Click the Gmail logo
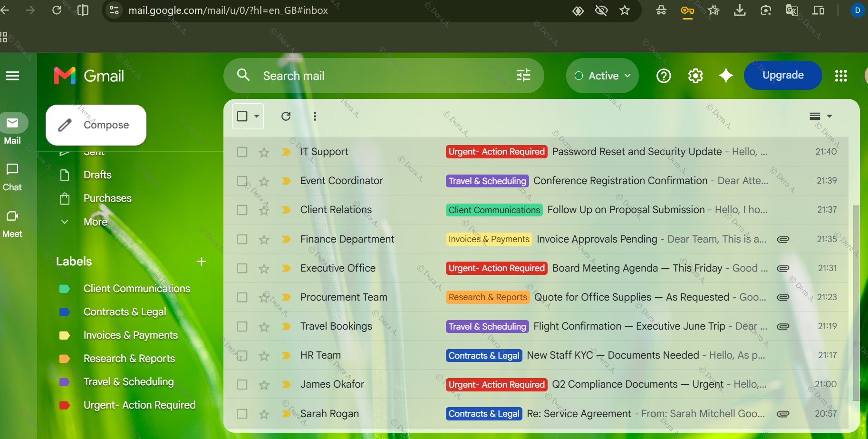The height and width of the screenshot is (439, 868). (89, 76)
